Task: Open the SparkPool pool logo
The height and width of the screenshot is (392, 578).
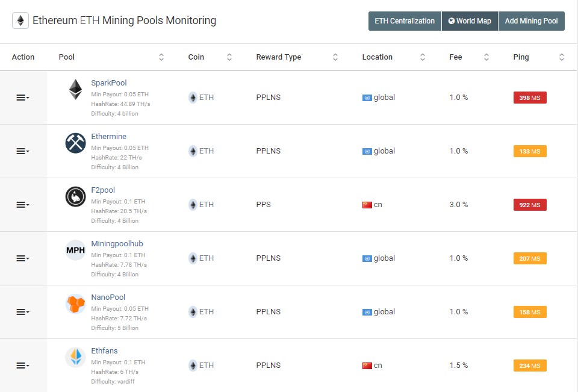Action: click(x=75, y=89)
